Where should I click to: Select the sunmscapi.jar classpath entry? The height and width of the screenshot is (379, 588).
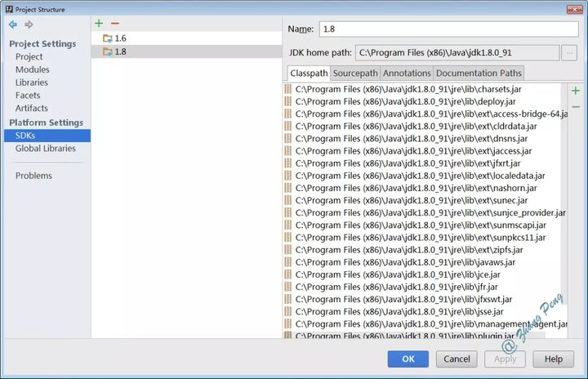point(421,225)
